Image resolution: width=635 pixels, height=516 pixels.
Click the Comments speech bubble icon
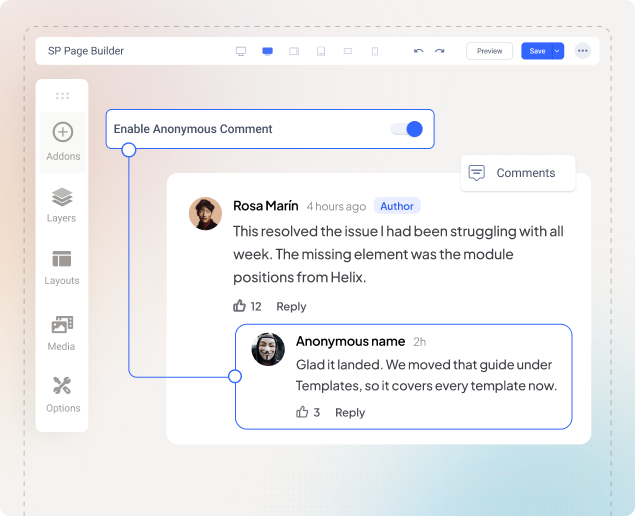click(477, 173)
